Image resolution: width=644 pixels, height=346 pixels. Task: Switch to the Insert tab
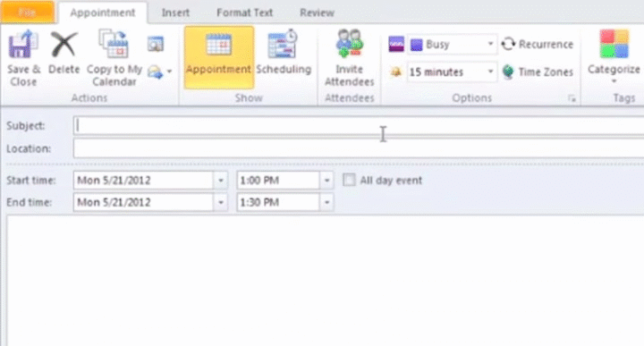tap(175, 13)
